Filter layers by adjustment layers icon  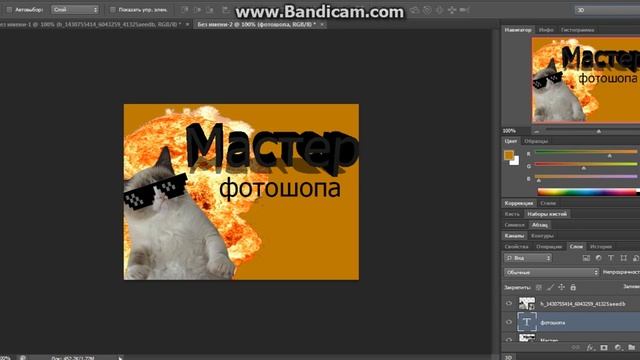598,258
